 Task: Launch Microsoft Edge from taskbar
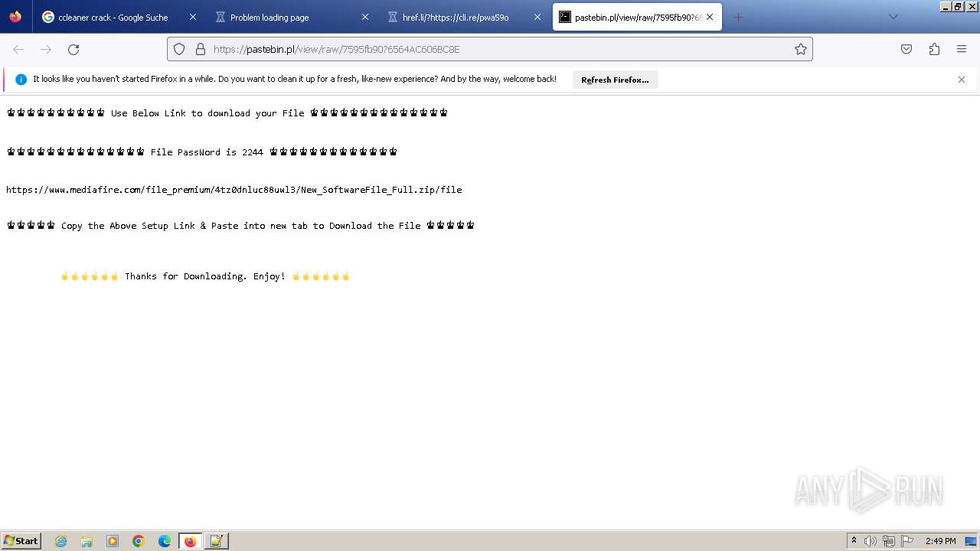coord(165,541)
